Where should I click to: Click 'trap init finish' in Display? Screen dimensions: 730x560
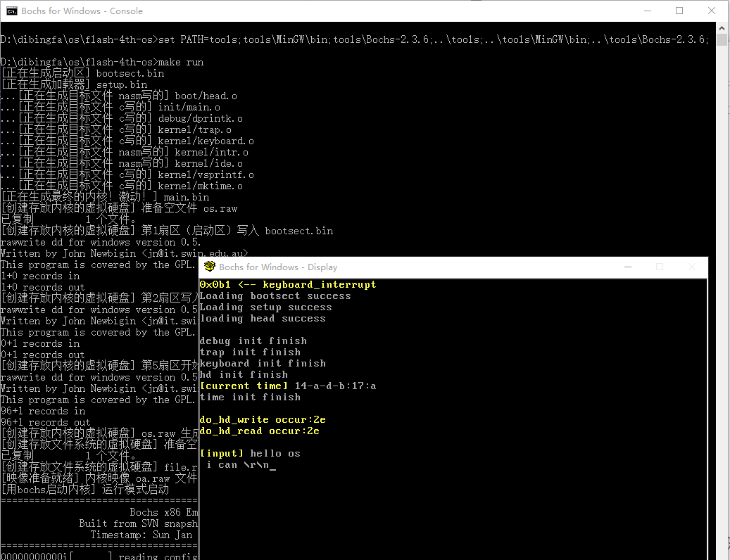point(250,352)
